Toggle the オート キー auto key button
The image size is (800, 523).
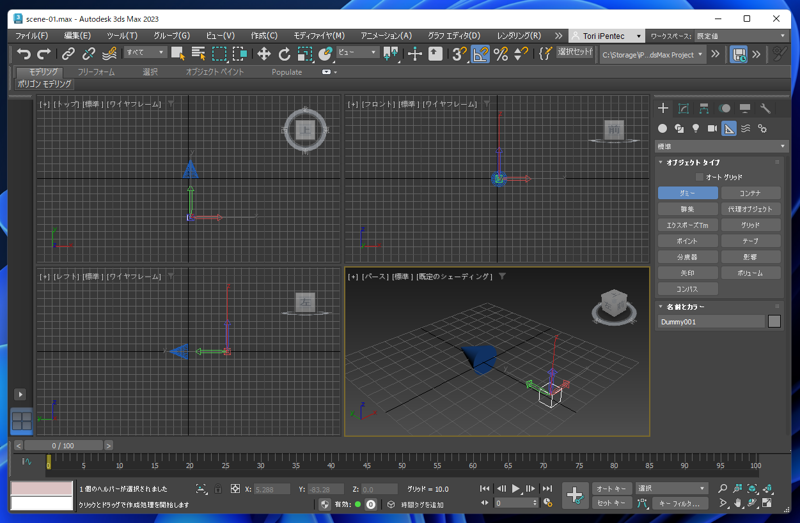coord(612,488)
